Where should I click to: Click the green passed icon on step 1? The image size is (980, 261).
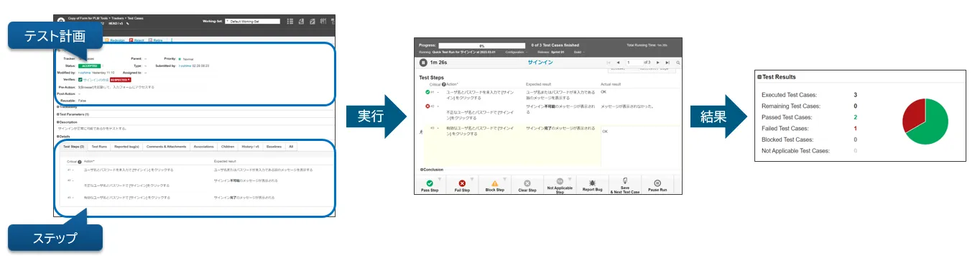click(x=427, y=92)
